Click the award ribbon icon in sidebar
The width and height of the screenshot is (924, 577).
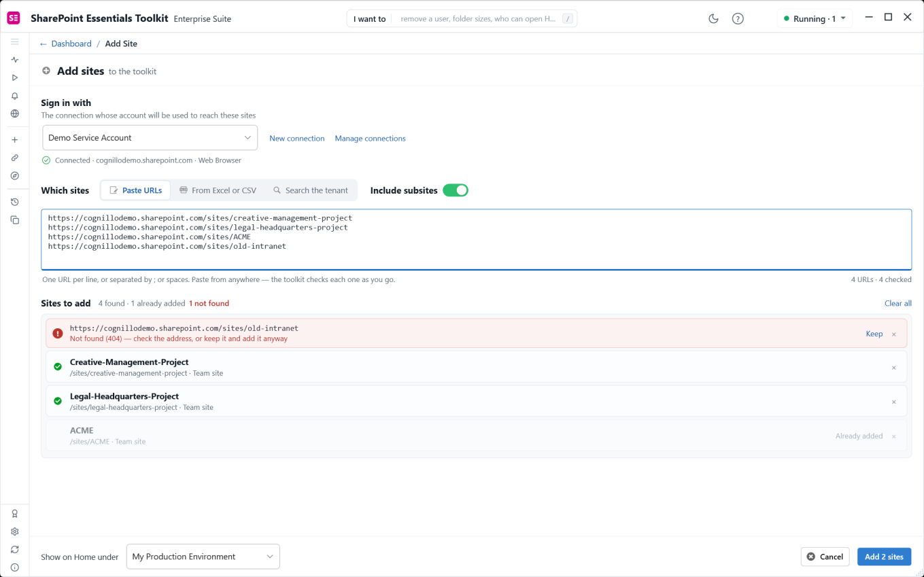[14, 514]
